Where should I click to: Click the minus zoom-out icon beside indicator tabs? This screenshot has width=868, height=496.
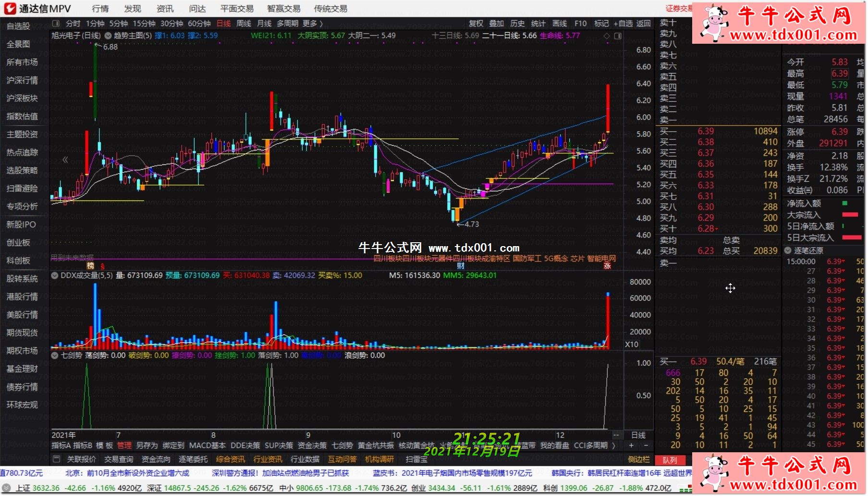pyautogui.click(x=646, y=446)
